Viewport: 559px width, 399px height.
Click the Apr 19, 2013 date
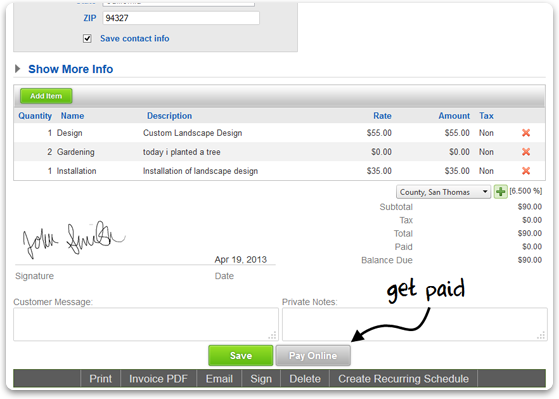[x=241, y=260]
